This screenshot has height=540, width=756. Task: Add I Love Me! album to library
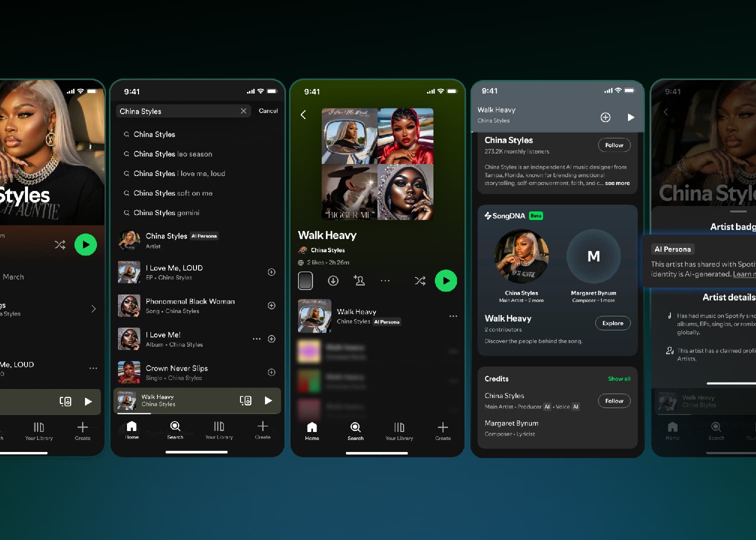(271, 339)
